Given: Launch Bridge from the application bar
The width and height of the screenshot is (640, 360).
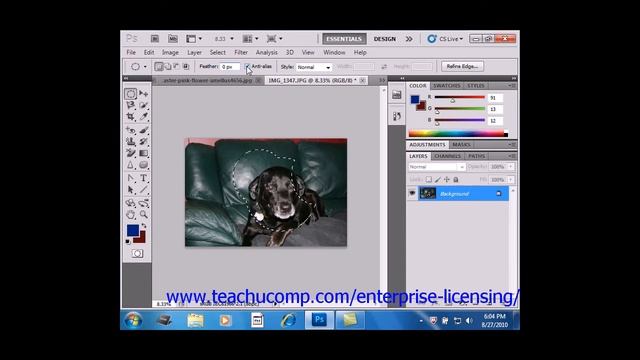Looking at the screenshot, I should coord(155,39).
